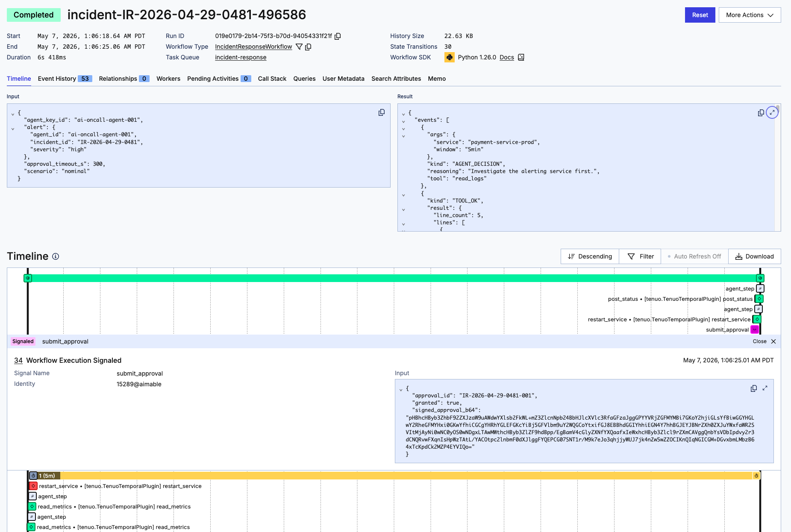Select agent_step marker directly below the green workflow bar
Image resolution: width=791 pixels, height=532 pixels.
(x=760, y=288)
